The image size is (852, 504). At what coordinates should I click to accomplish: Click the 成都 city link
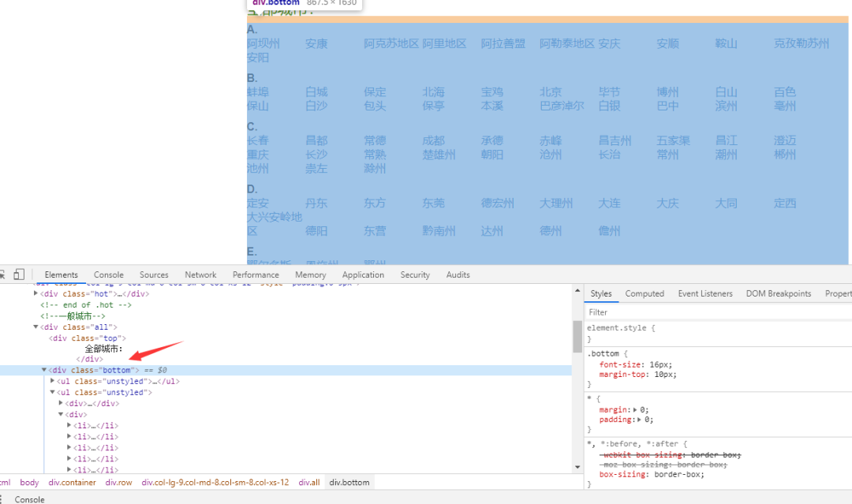[433, 140]
